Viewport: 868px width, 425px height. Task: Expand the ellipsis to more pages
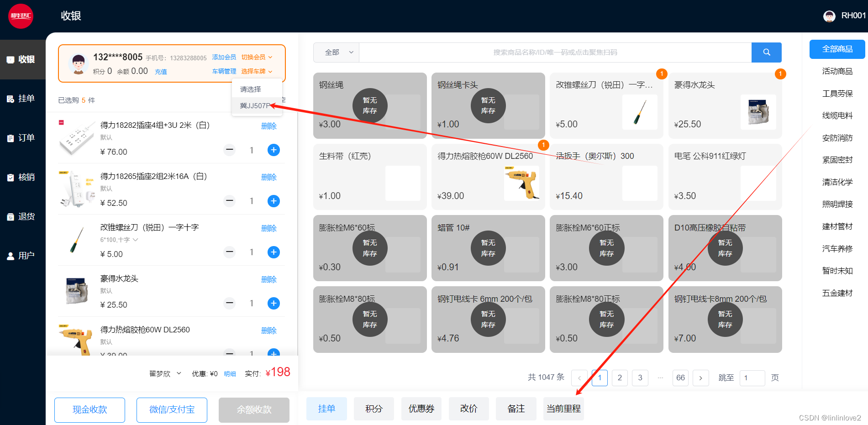pyautogui.click(x=660, y=378)
